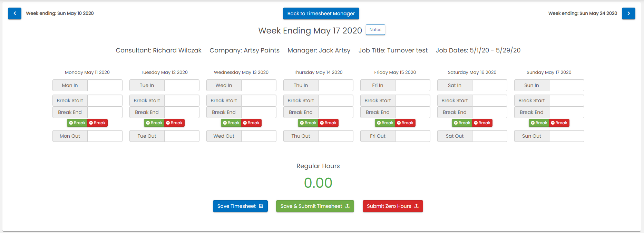Click the Friday Break End field

[413, 112]
